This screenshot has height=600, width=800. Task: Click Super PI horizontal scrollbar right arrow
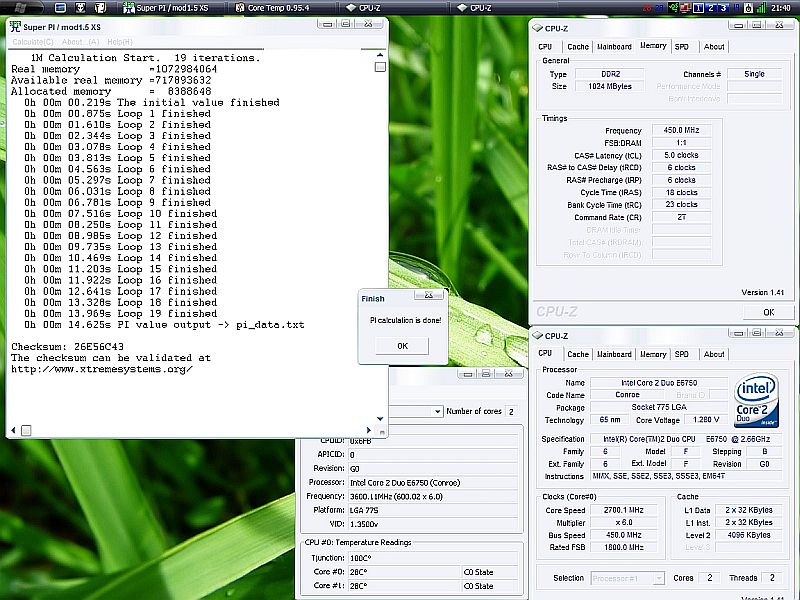(368, 430)
